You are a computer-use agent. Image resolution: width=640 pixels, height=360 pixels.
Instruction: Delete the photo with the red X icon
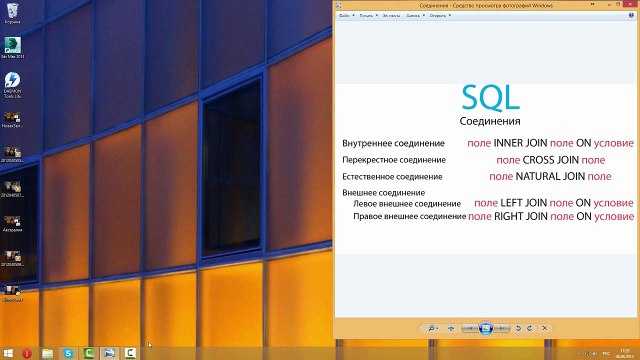click(x=544, y=328)
